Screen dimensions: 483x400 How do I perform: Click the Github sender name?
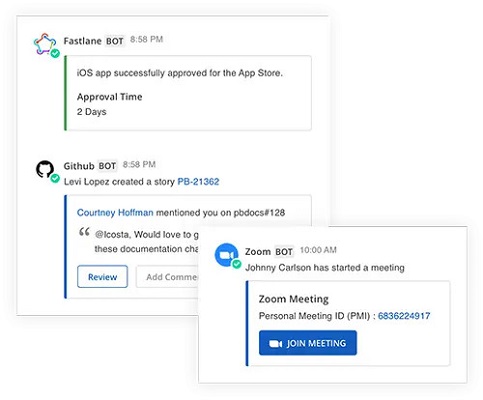(x=79, y=166)
